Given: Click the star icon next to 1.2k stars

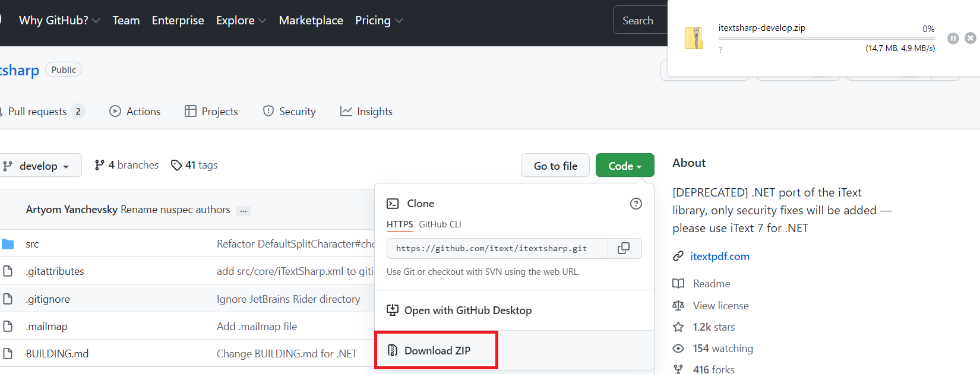Looking at the screenshot, I should pos(678,327).
